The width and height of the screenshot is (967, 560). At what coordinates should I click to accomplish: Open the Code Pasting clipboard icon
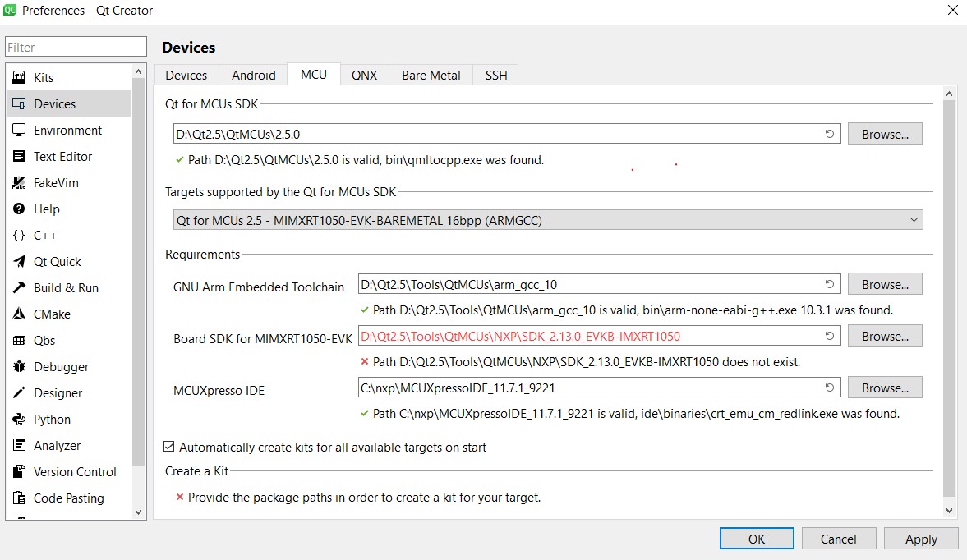[19, 498]
